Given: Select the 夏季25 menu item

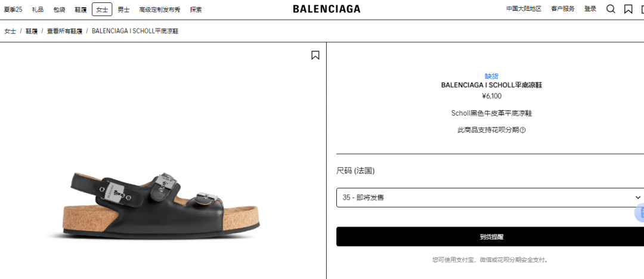Looking at the screenshot, I should coord(13,10).
